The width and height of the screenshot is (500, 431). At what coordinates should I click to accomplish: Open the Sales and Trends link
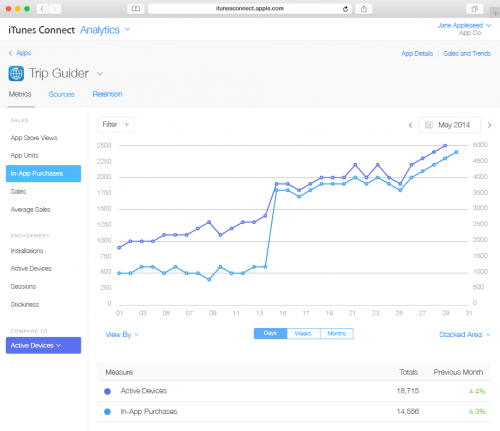tap(467, 54)
